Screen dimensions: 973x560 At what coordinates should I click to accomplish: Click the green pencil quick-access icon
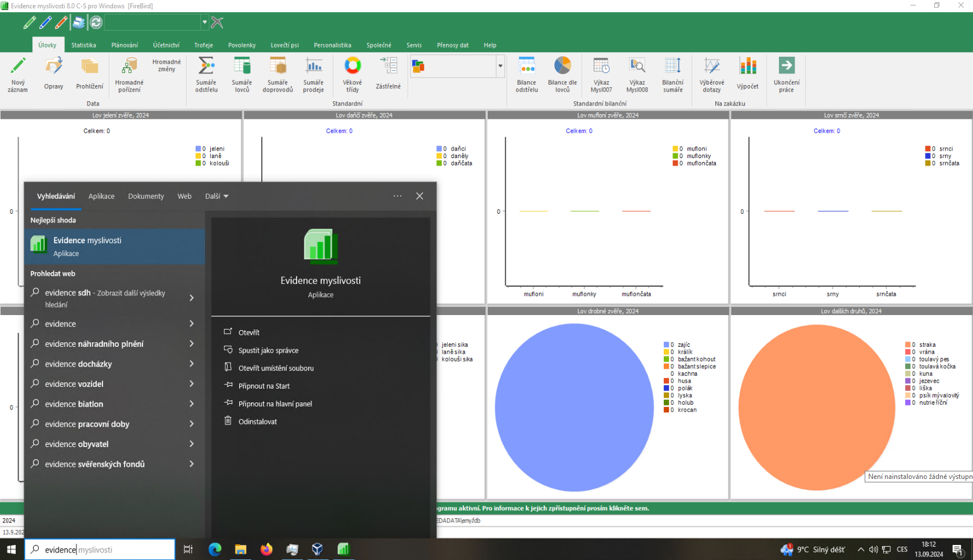click(x=30, y=23)
